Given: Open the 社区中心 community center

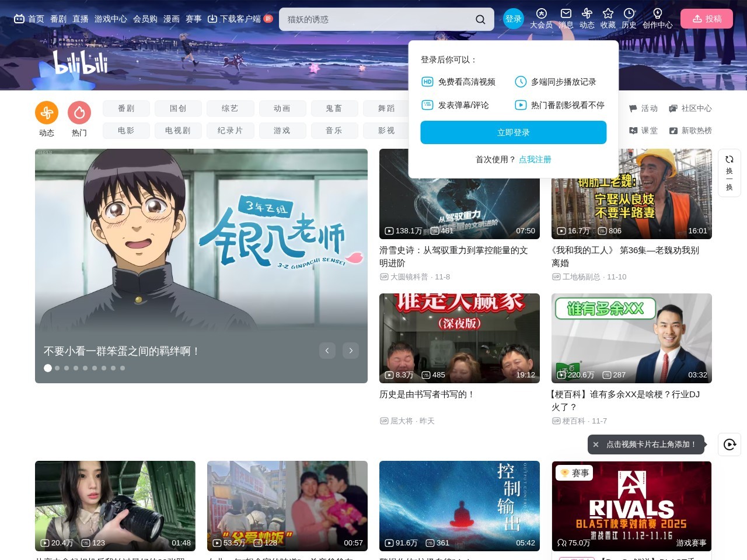Looking at the screenshot, I should [690, 108].
